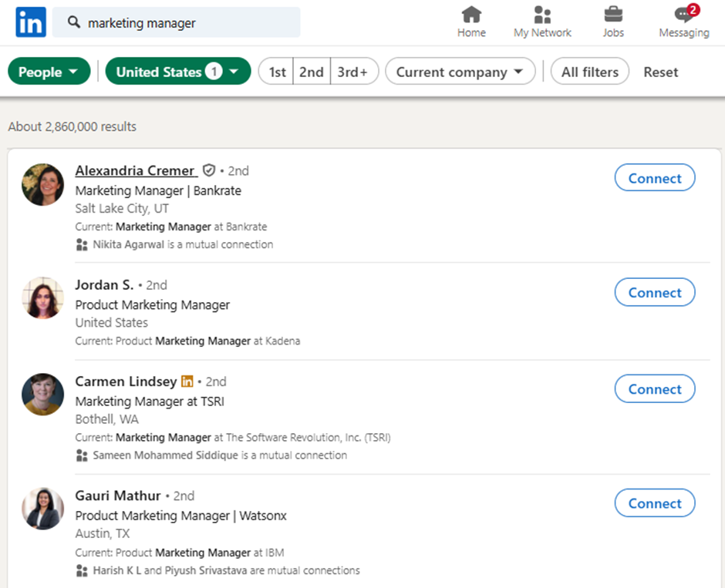Click Nikita Agarwal mutual connection text

[x=183, y=244]
